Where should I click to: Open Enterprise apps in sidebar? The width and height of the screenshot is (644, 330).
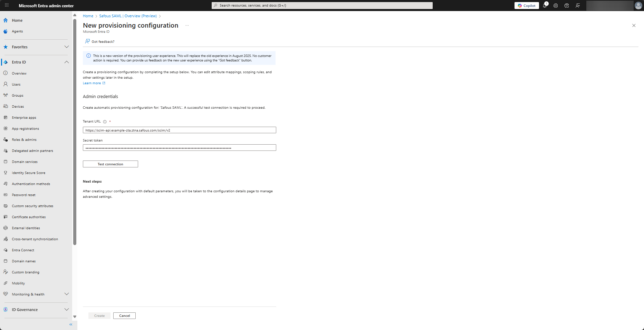(24, 118)
